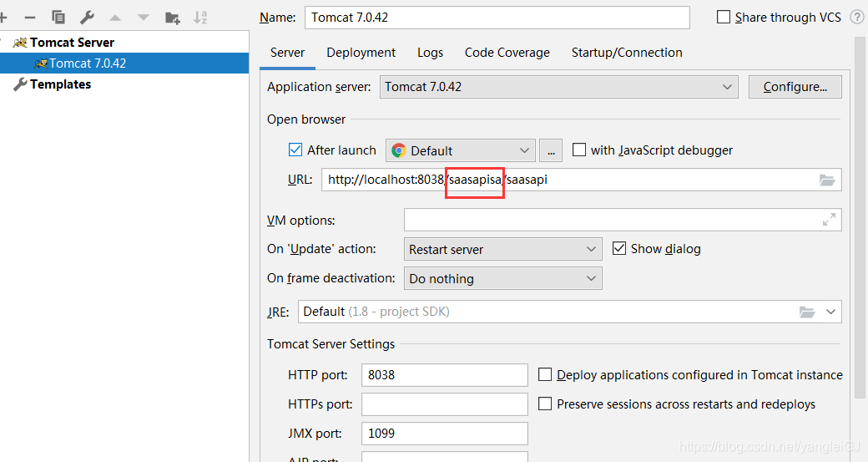Screen dimensions: 868x462
Task: Click the Tomcat Server cat icon
Action: tap(20, 43)
